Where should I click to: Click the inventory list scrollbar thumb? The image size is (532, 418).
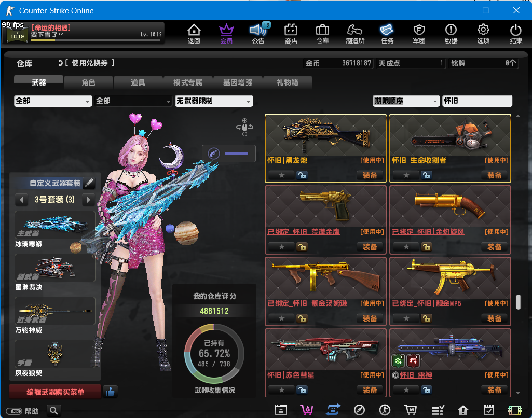pyautogui.click(x=518, y=302)
